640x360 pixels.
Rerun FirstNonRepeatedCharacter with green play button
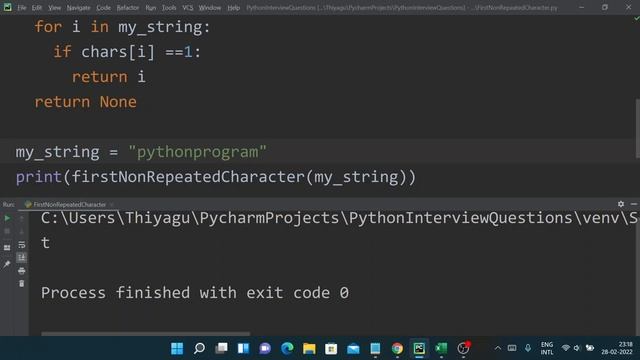pos(7,218)
